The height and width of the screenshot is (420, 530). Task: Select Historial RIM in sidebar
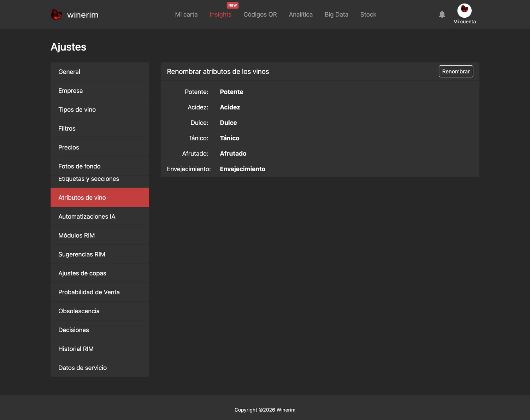tap(100, 349)
